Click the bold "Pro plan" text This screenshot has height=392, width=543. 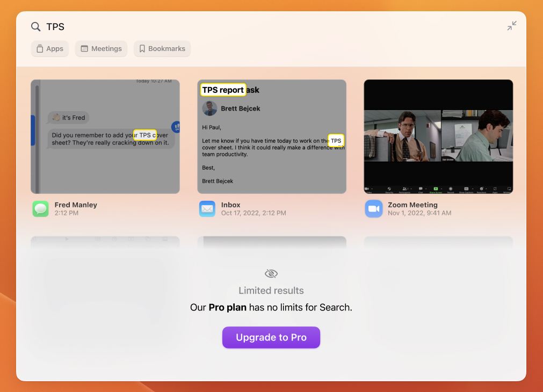point(227,308)
